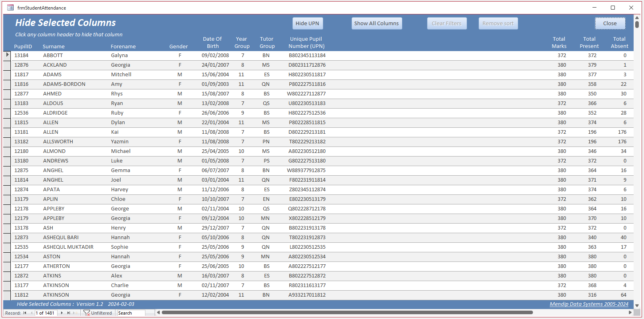Hide the Tutor Group column header
The height and width of the screenshot is (319, 644).
(267, 42)
